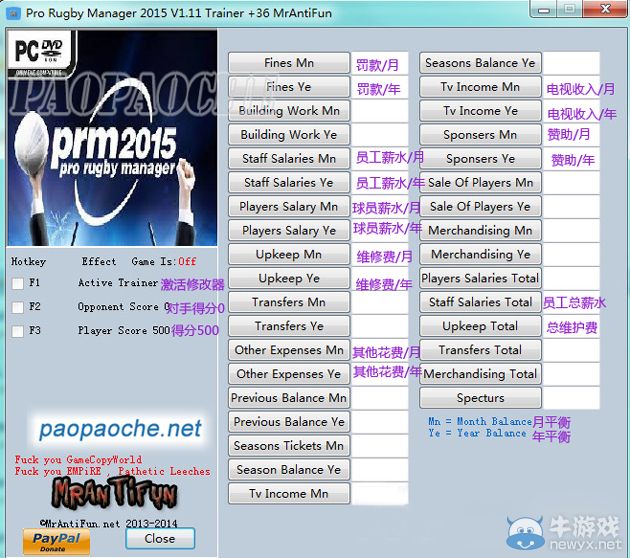Screen dimensions: 630x558
Task: Select the Seasons Tickets Mn button
Action: click(289, 446)
